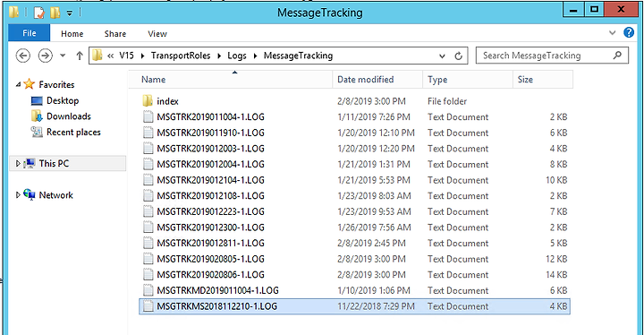Open Desktop in navigation pane
The image size is (644, 335).
tap(63, 100)
